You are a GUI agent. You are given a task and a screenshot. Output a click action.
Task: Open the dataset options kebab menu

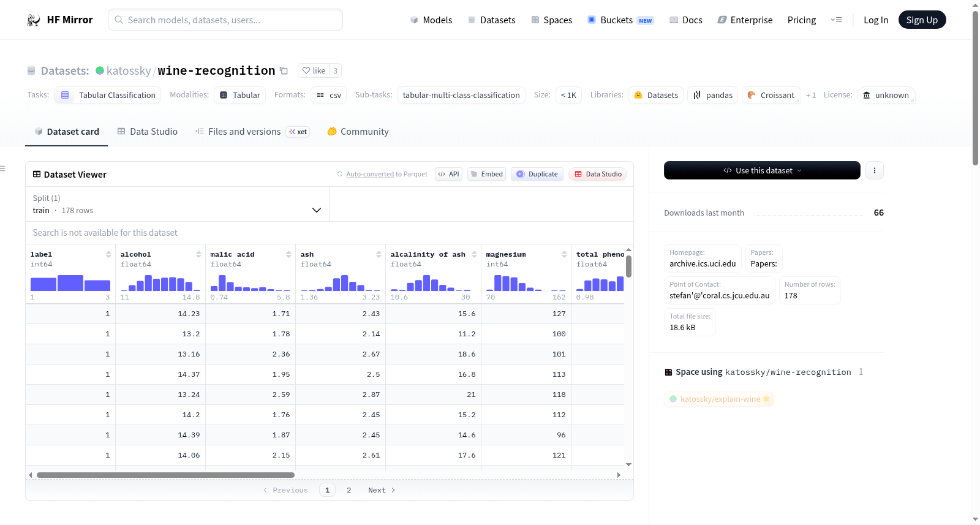pyautogui.click(x=875, y=170)
